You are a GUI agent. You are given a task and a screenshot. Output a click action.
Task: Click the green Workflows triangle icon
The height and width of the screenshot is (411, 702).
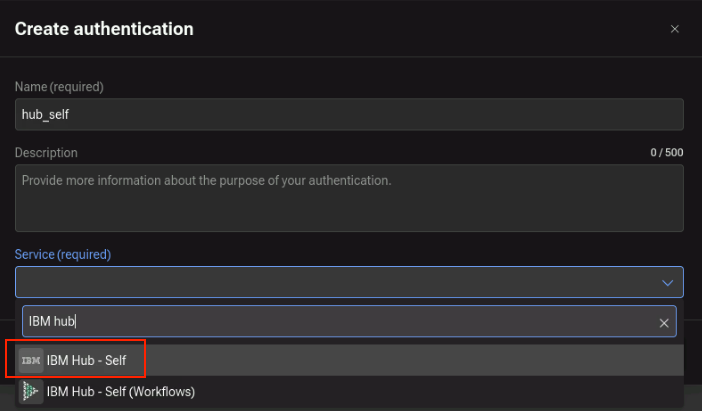pyautogui.click(x=31, y=392)
